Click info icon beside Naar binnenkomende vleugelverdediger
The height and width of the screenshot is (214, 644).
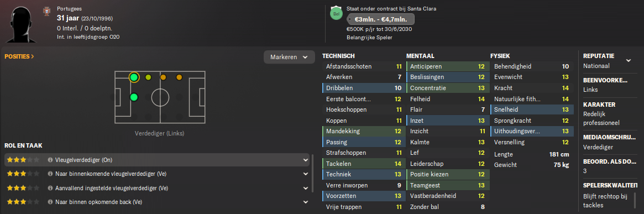click(50, 174)
